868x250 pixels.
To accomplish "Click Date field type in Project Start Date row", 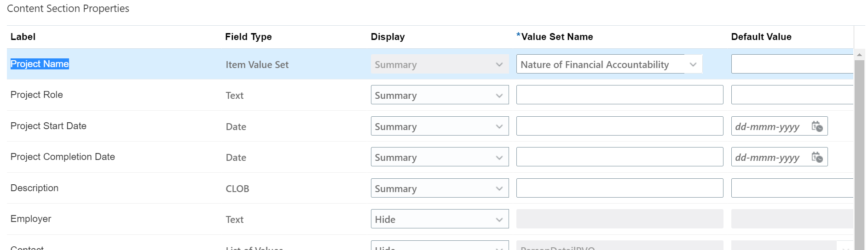I will (x=236, y=127).
